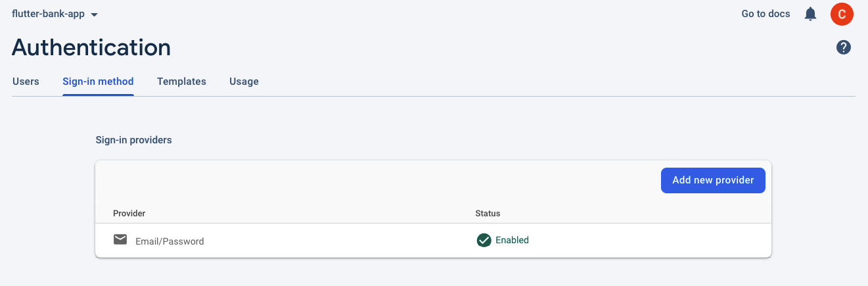
Task: Click the green checkmark status icon
Action: [484, 240]
